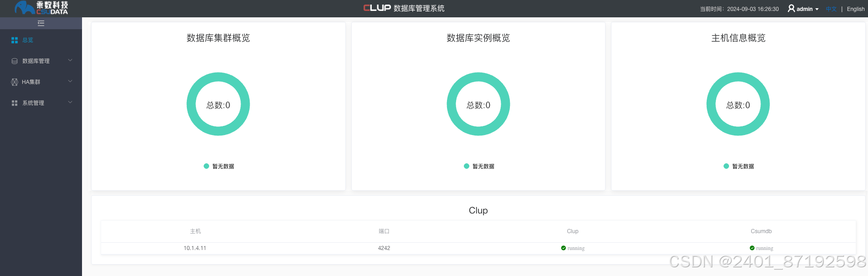Screen dimensions: 868x276
Task: Open the 数据库管理 menu item
Action: 41,61
